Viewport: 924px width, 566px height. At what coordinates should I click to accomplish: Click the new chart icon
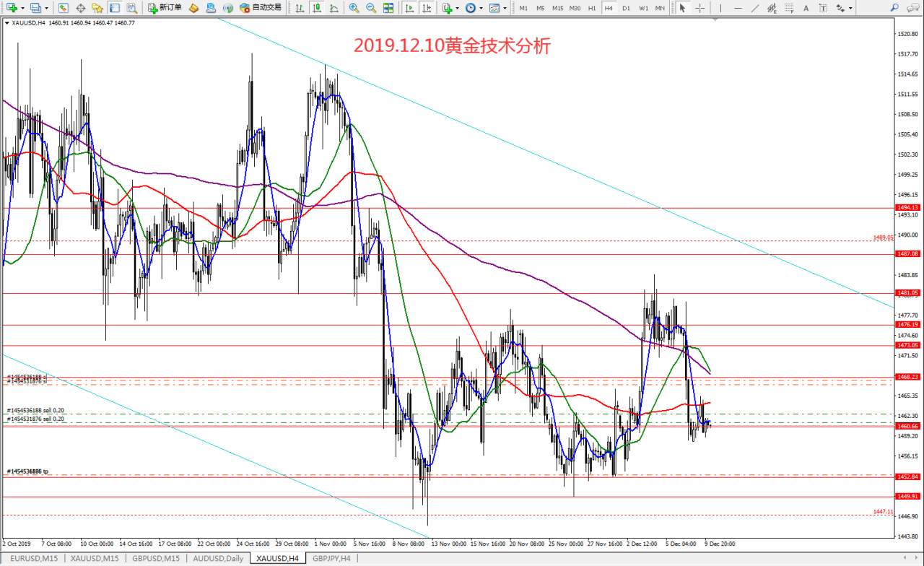click(12, 7)
